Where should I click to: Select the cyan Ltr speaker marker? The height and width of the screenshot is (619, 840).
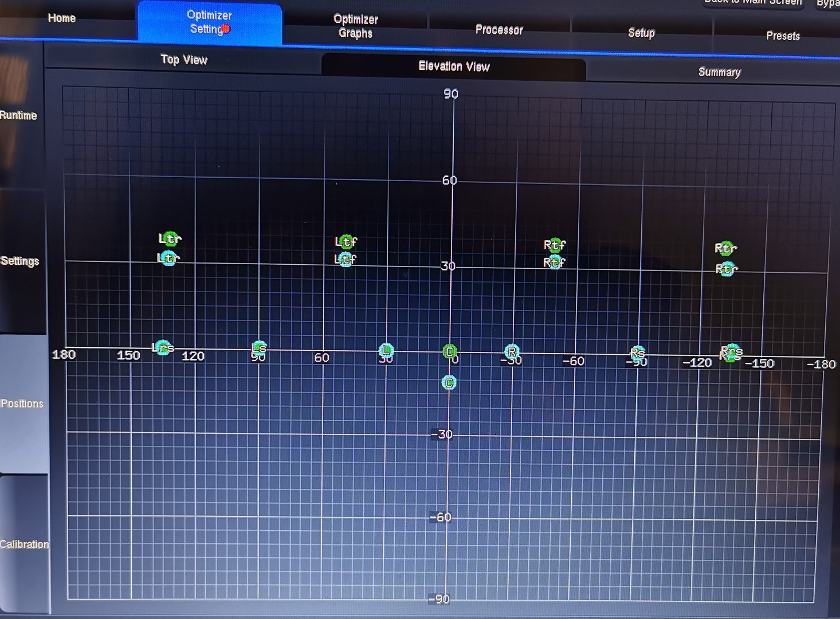click(x=168, y=258)
